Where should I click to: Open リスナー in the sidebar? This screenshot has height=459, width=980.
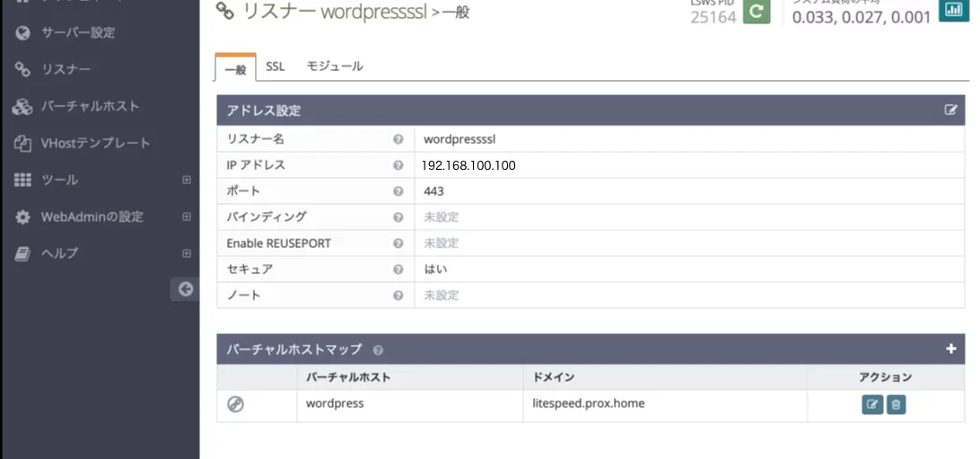click(66, 69)
